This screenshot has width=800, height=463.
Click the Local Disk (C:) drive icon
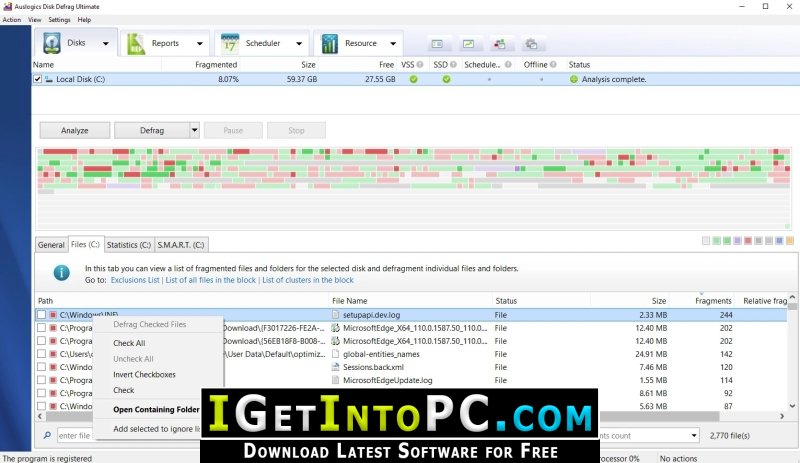point(49,79)
